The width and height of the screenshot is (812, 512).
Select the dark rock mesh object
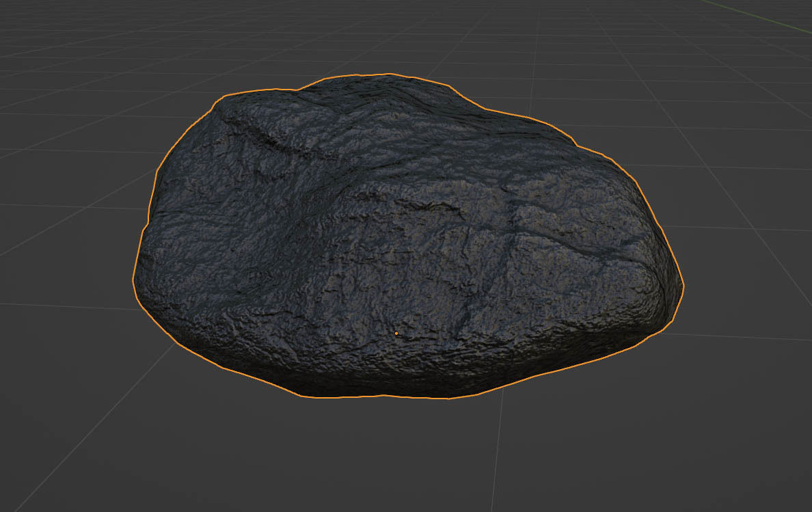pyautogui.click(x=408, y=237)
